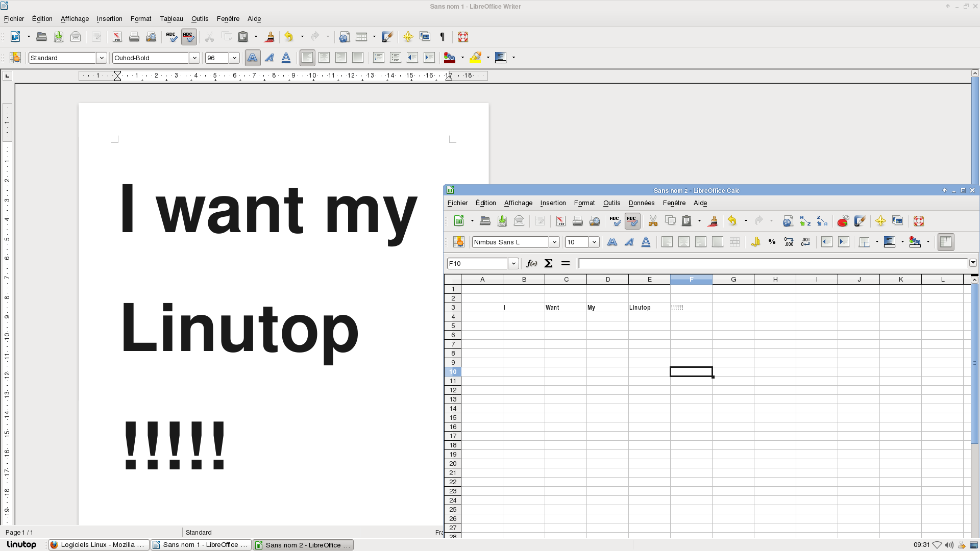The height and width of the screenshot is (551, 980).
Task: Insert a chart in Calc
Action: pyautogui.click(x=843, y=221)
